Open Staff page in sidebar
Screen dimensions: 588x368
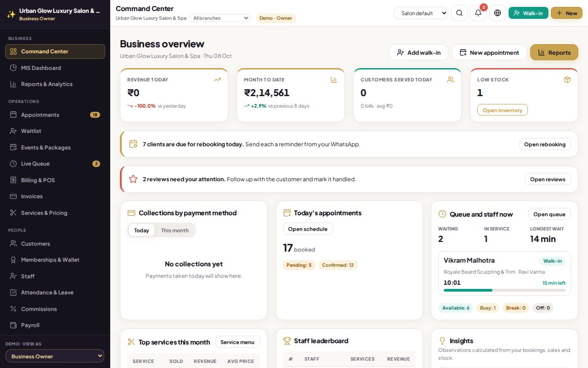point(55,276)
